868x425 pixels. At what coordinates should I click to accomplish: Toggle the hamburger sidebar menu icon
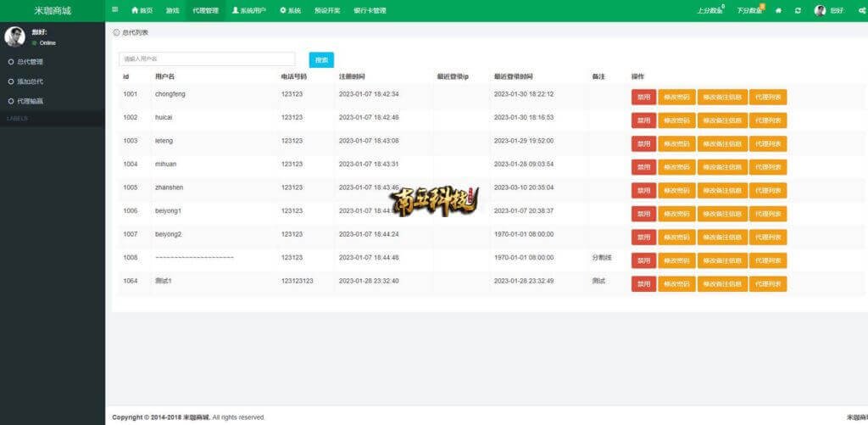115,10
